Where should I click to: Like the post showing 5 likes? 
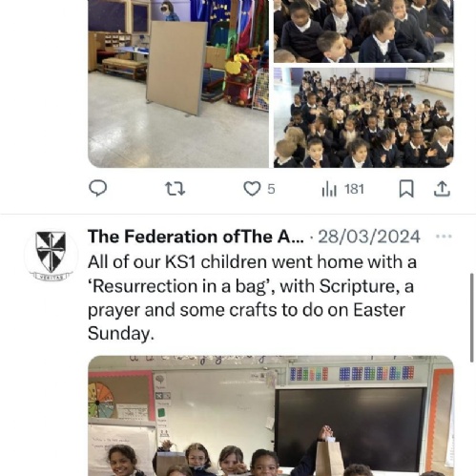252,189
